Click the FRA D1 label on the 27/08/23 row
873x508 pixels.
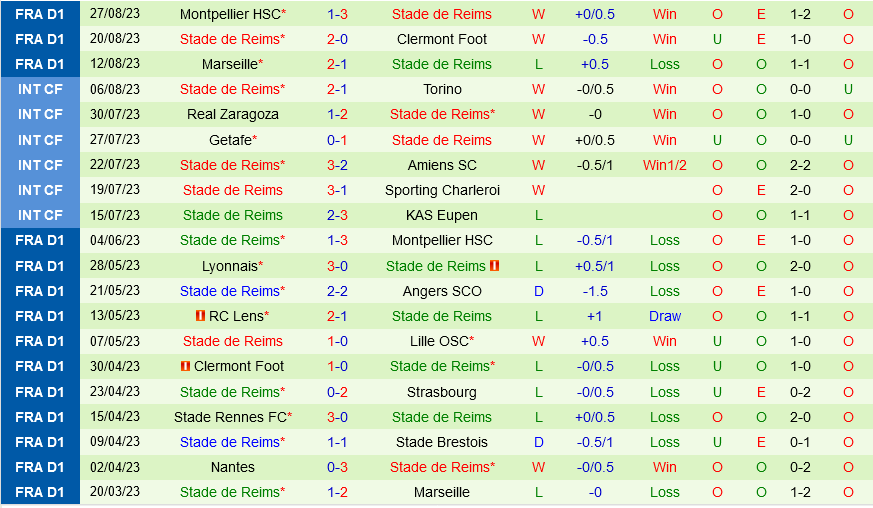40,14
